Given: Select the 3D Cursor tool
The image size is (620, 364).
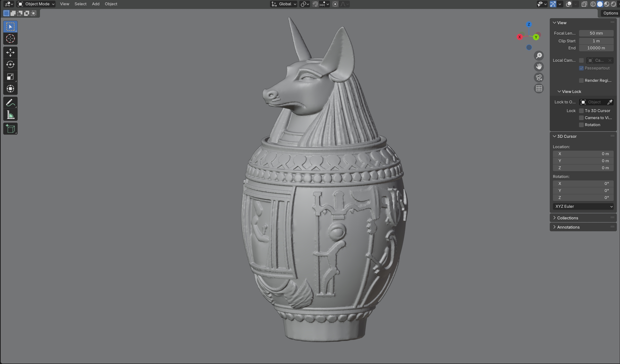Looking at the screenshot, I should point(10,39).
